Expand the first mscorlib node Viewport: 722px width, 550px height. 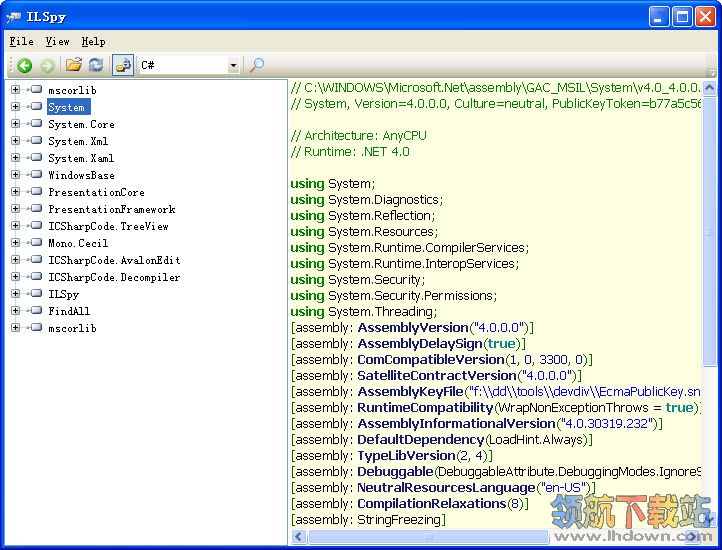(16, 89)
